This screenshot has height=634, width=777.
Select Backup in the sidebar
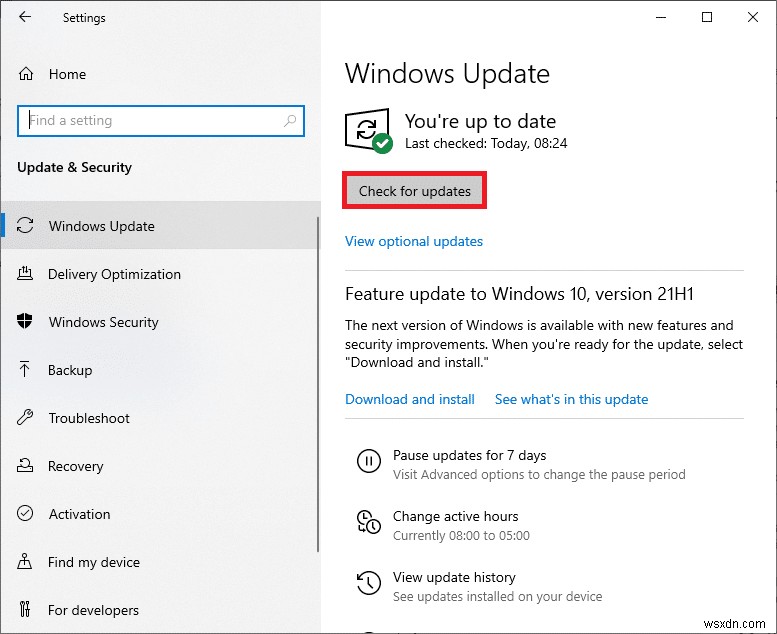tap(70, 370)
